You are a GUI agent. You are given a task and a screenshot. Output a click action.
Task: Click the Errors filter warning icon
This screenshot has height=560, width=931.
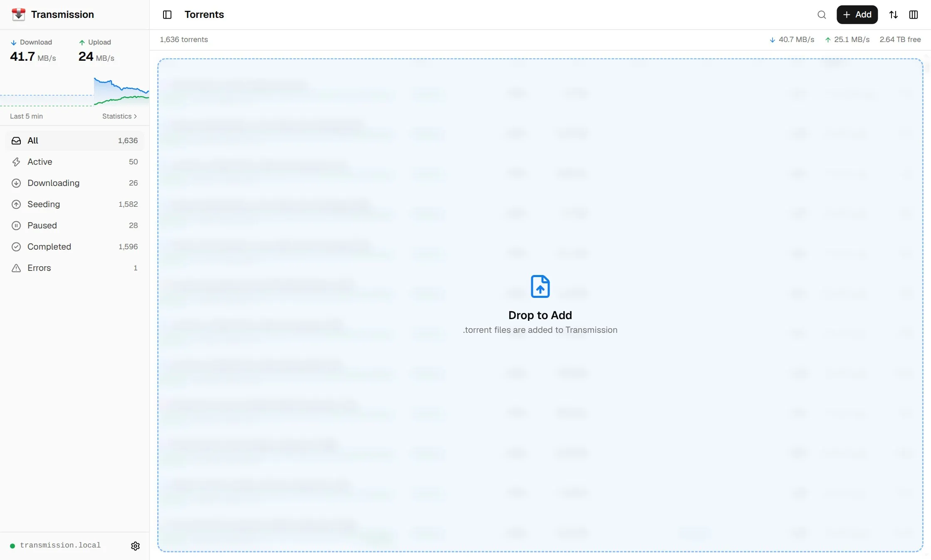pos(16,268)
